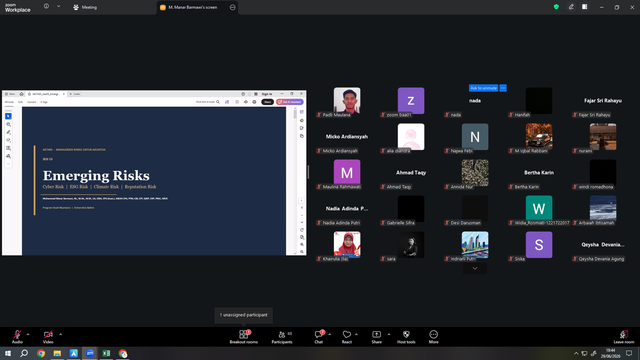Screen dimensions: 640x360
Task: Select M. Manar Barmawi's screen tab
Action: (192, 7)
